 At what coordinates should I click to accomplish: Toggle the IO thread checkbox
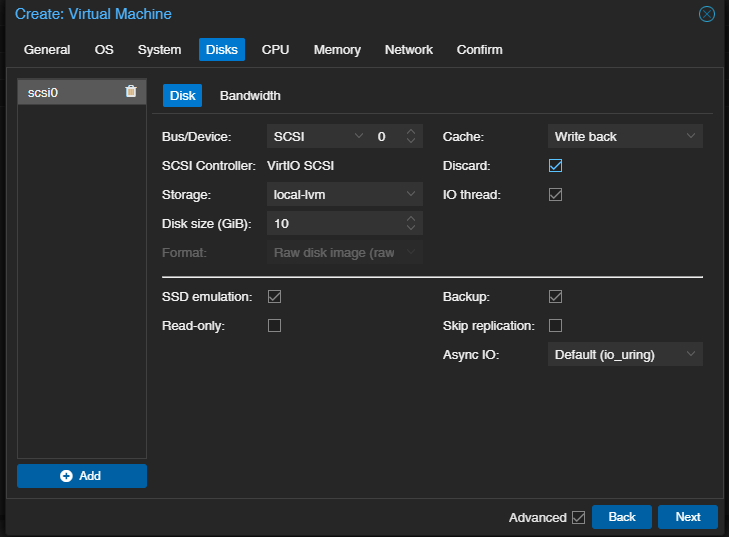(555, 195)
